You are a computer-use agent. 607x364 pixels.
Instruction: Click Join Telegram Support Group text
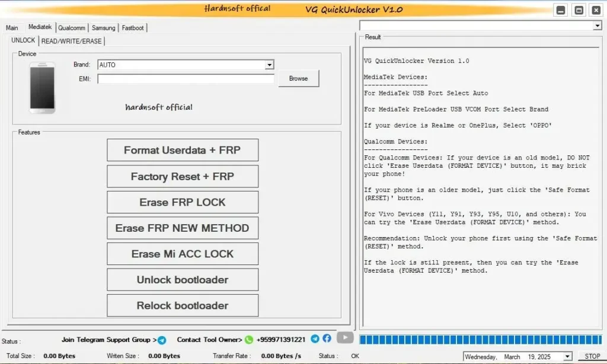click(109, 340)
